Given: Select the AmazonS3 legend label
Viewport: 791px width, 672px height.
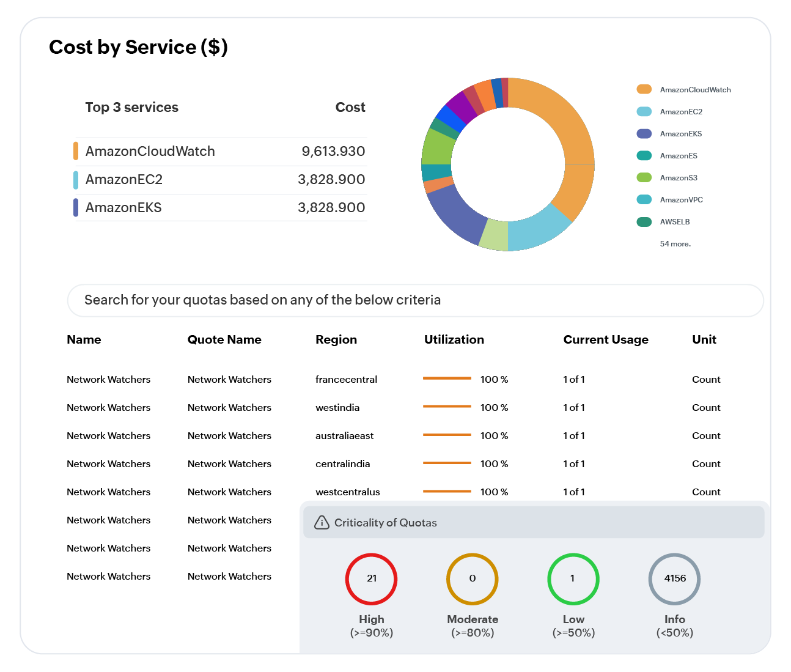Looking at the screenshot, I should click(679, 177).
